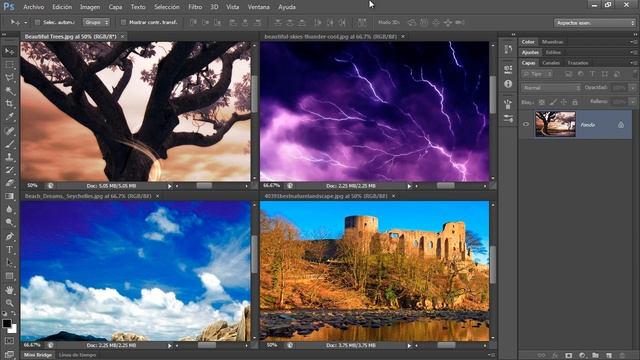
Task: Click the Fondo layer thumbnail
Action: click(x=555, y=124)
